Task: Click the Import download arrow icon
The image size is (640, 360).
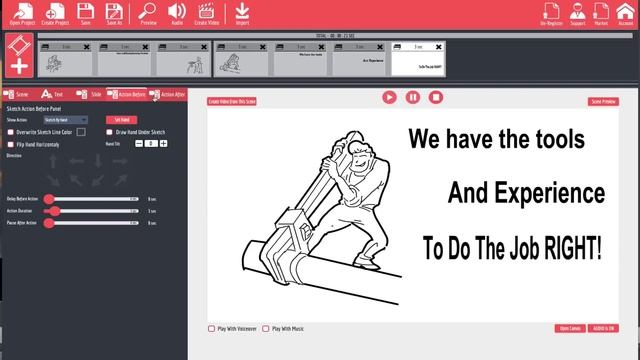Action: [242, 13]
